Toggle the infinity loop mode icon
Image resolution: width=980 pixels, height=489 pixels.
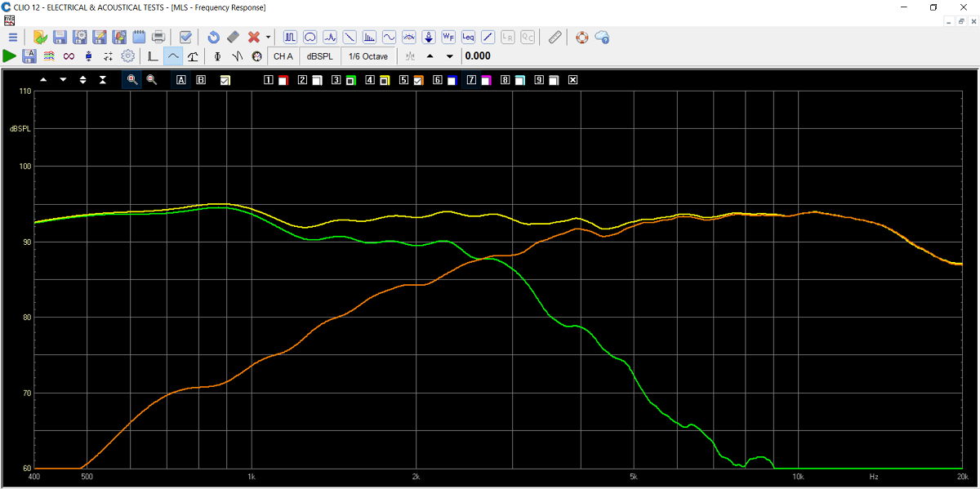coord(69,56)
